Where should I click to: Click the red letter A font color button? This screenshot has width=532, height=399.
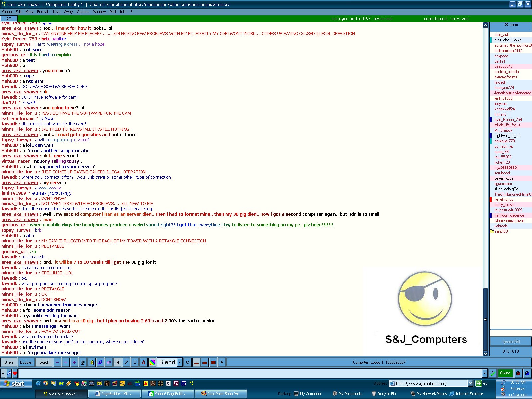coord(143,362)
